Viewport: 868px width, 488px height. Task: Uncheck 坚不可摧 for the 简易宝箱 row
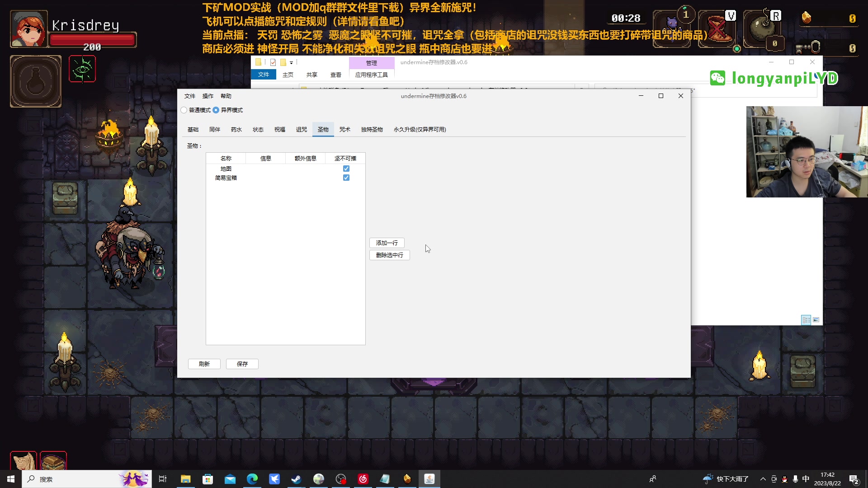pos(346,178)
